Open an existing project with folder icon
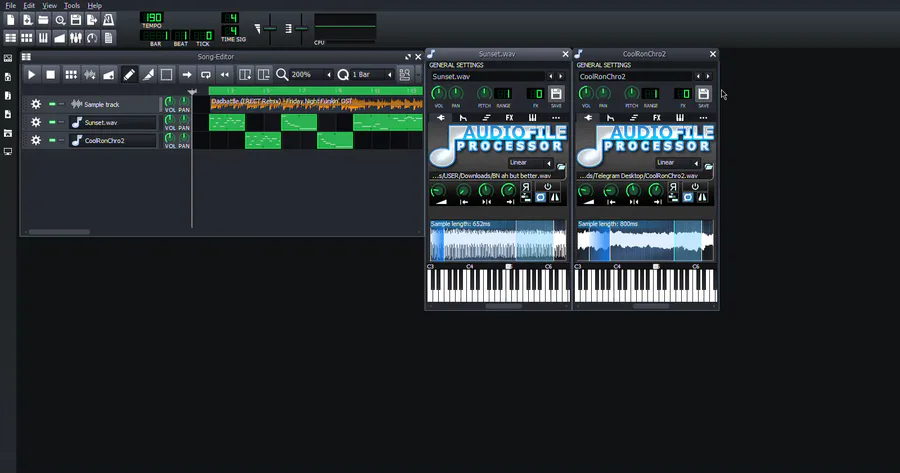The height and width of the screenshot is (473, 900). pyautogui.click(x=43, y=20)
